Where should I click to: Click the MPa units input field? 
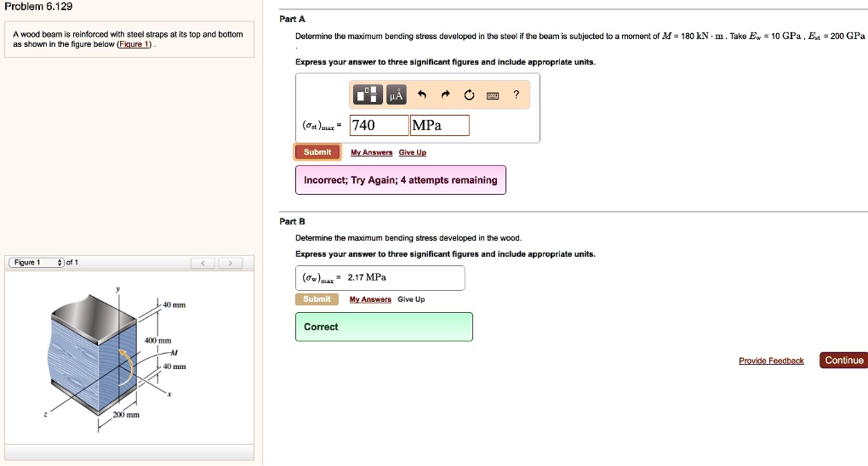pos(440,125)
